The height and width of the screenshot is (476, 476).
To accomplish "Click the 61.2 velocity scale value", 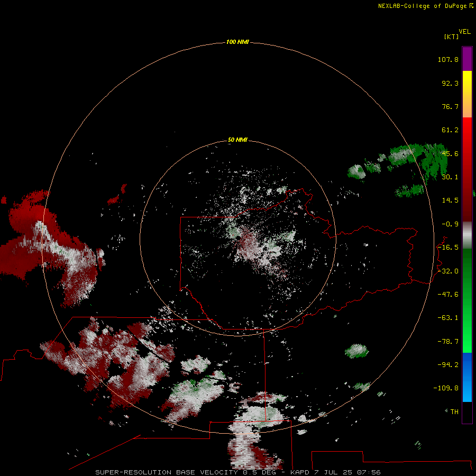I will tap(450, 130).
